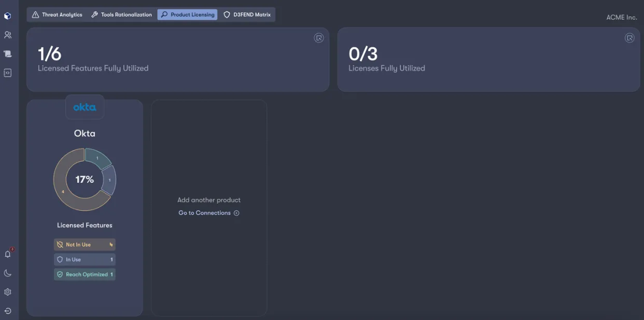Click plus circle icon beside Go to Connections
Viewport: 644px width, 320px height.
[x=236, y=213]
